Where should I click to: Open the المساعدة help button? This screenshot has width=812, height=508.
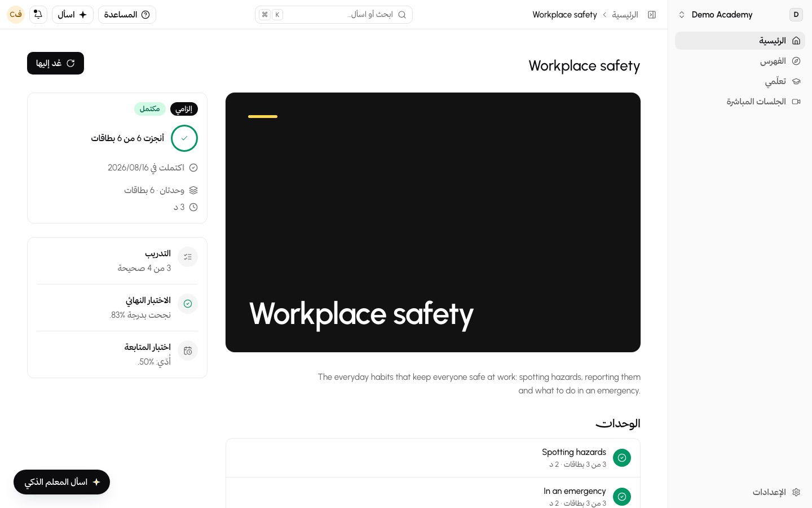pyautogui.click(x=127, y=15)
